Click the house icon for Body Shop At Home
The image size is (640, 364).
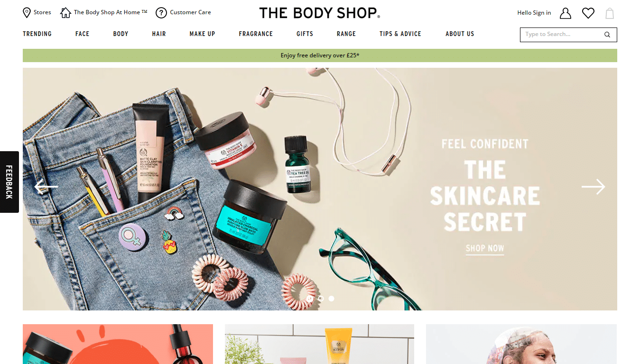(x=65, y=13)
